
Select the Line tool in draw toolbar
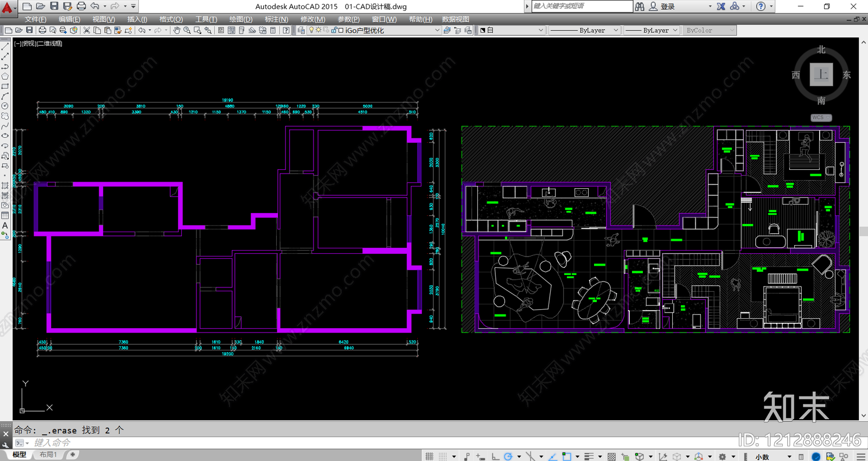pyautogui.click(x=5, y=47)
